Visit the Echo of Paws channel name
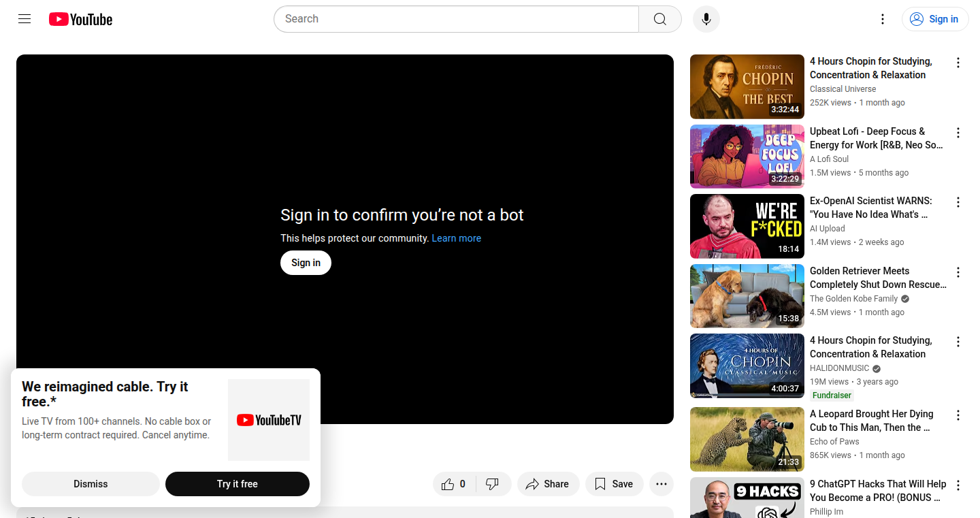Image resolution: width=980 pixels, height=518 pixels. click(x=834, y=442)
